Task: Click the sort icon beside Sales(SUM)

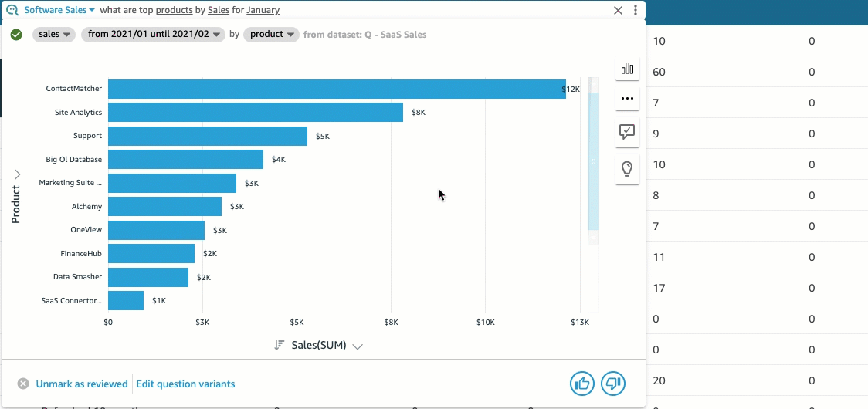Action: tap(279, 346)
